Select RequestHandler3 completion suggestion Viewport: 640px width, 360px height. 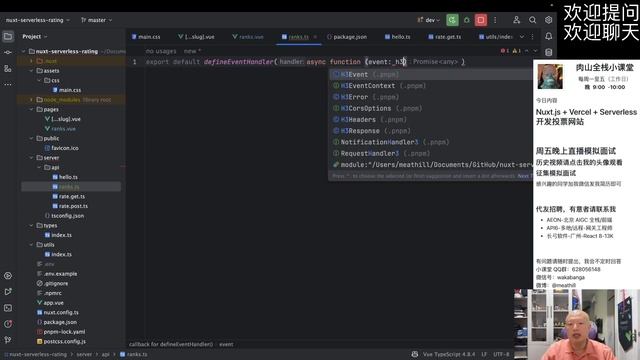tap(431, 153)
